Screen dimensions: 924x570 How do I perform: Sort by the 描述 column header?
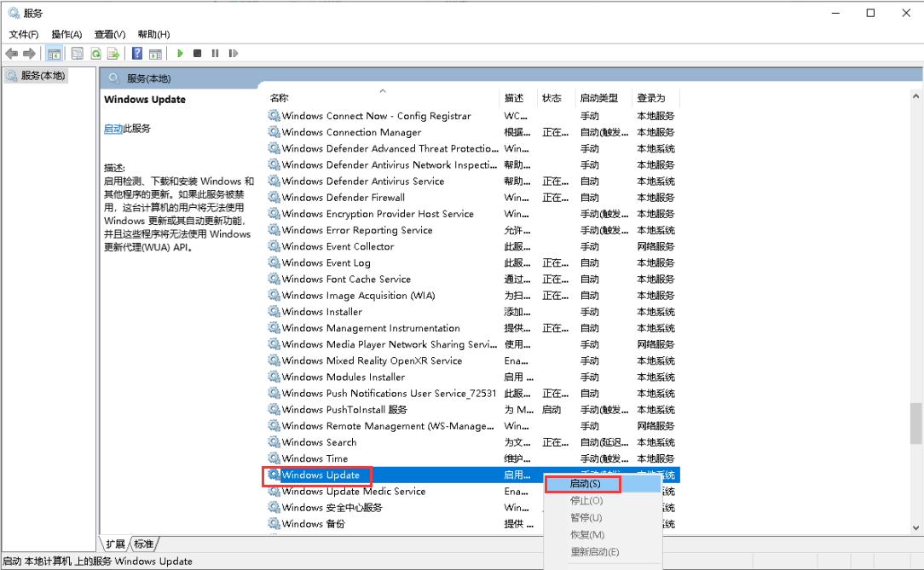(x=518, y=98)
